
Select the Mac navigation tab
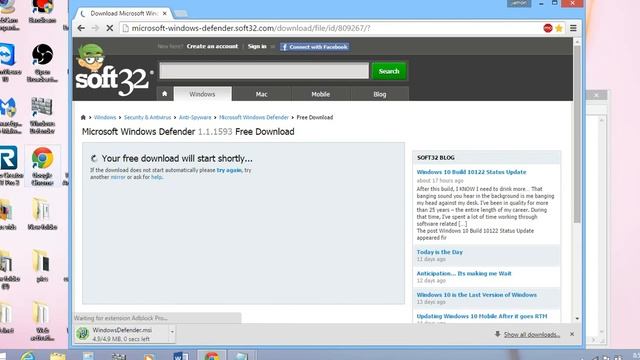(x=261, y=94)
